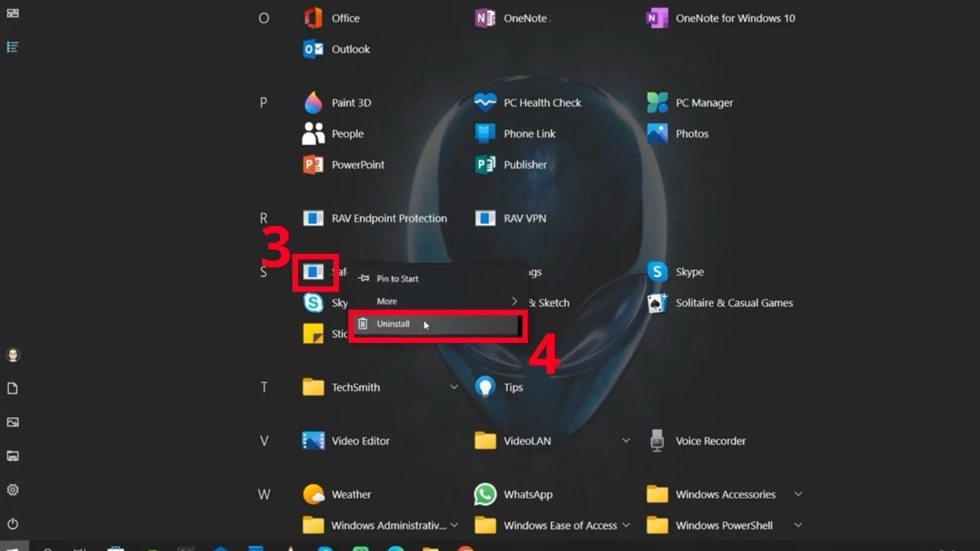Select Uninstall from the context menu
Viewport: 980px width, 551px height.
[438, 324]
